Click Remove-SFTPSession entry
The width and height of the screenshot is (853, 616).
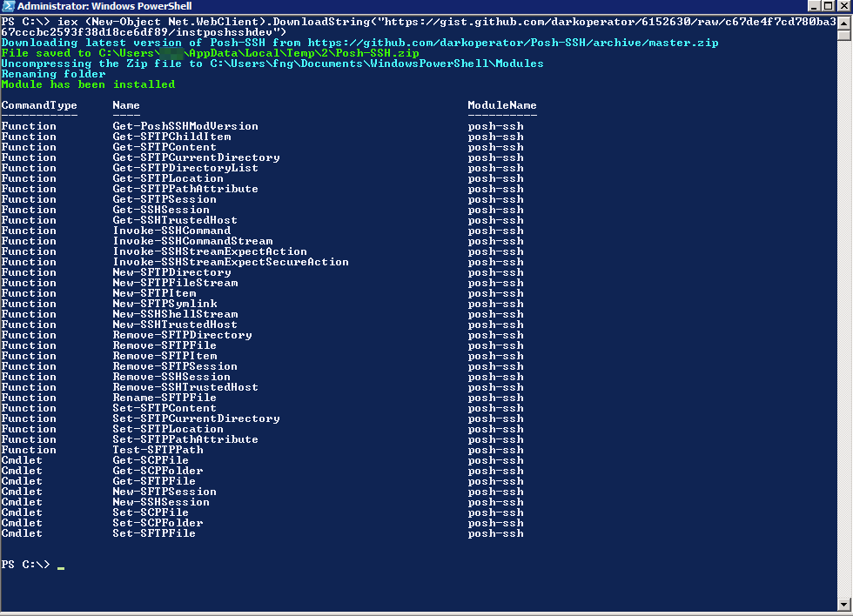(175, 366)
